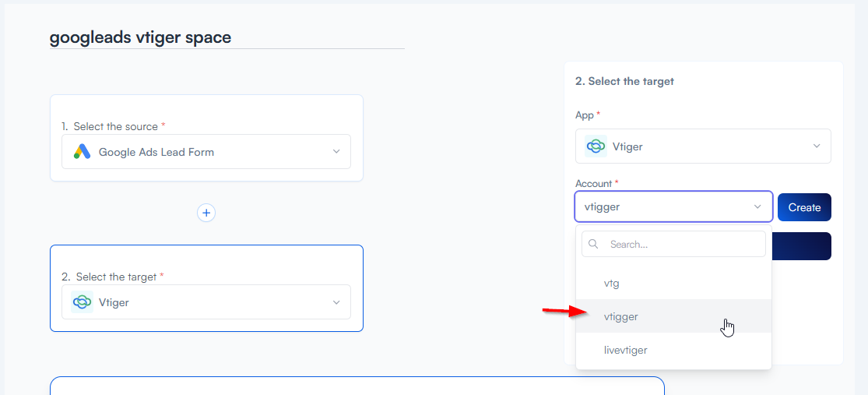Choose the vtg account option

[x=612, y=284]
